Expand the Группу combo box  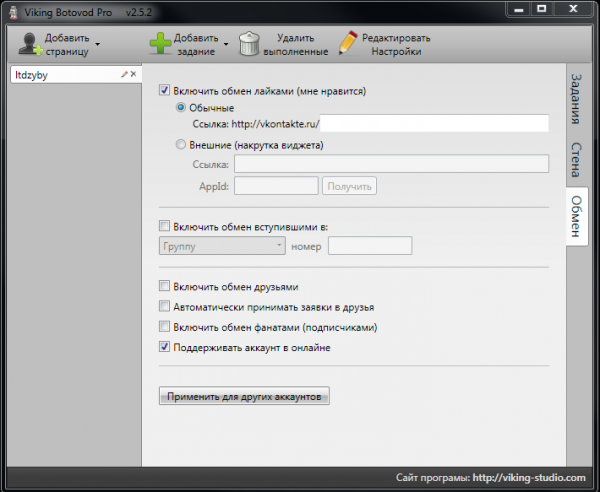[x=222, y=246]
